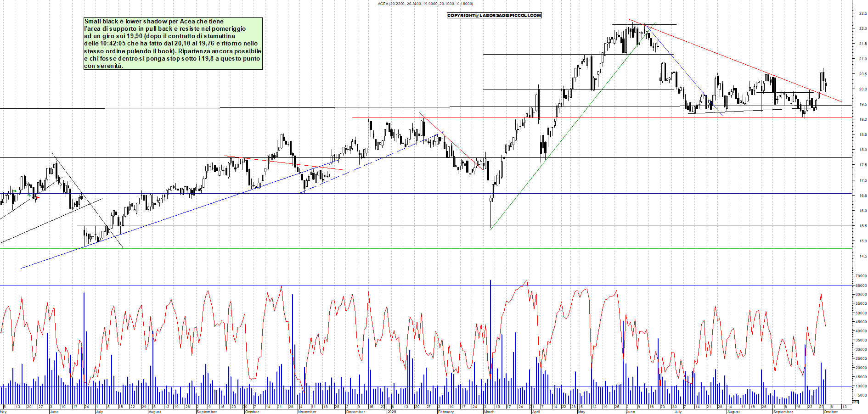Select the green annotation text box about Acea
The height and width of the screenshot is (414, 868).
(x=173, y=44)
